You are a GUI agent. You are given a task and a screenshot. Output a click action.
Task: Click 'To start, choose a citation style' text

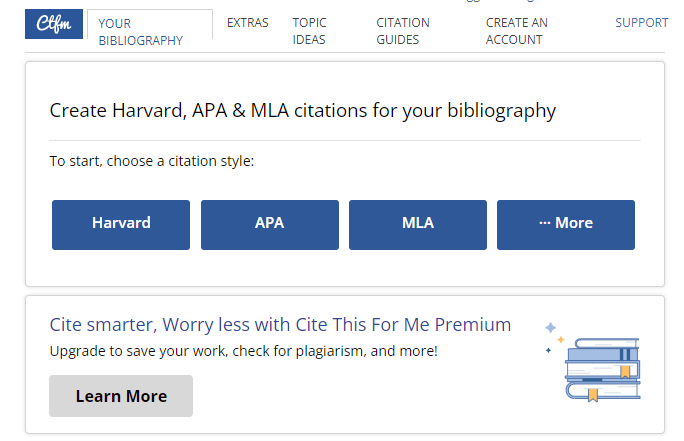(151, 161)
